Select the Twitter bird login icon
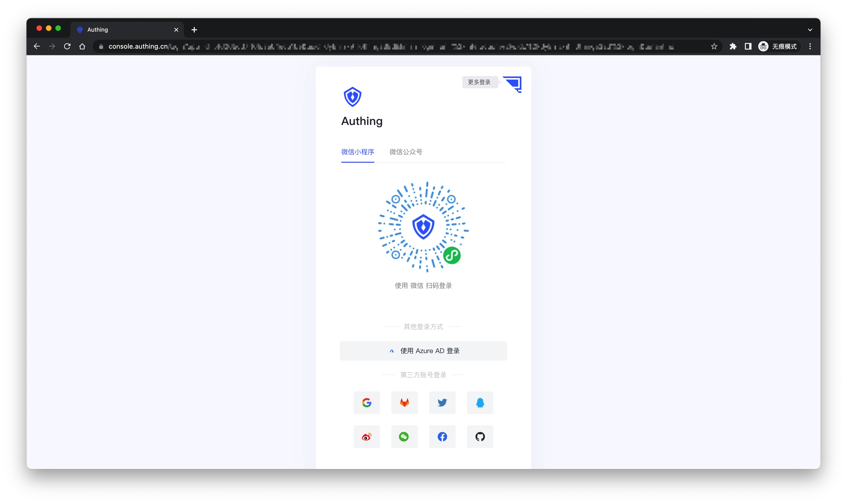This screenshot has height=504, width=847. click(x=442, y=402)
